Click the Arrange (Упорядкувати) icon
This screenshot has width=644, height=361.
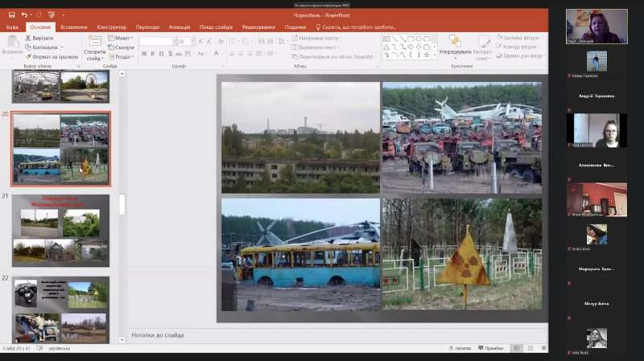455,43
